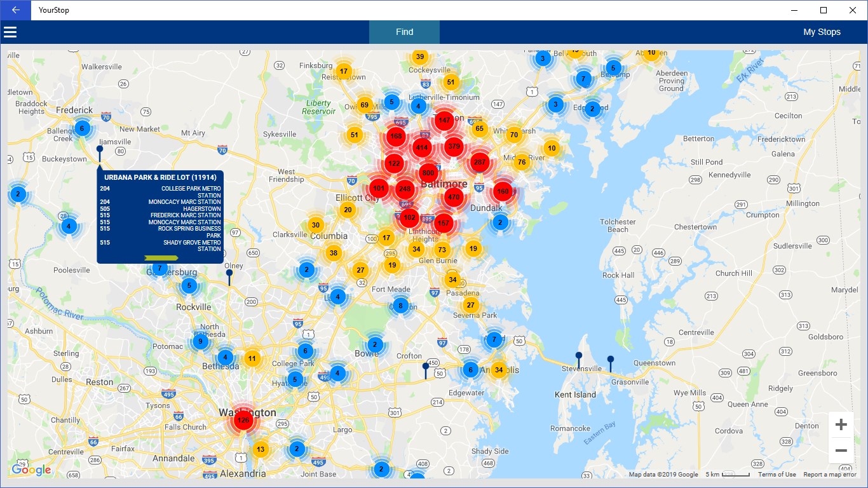The width and height of the screenshot is (868, 488).
Task: Expand the 470 stop cluster
Action: coord(454,197)
